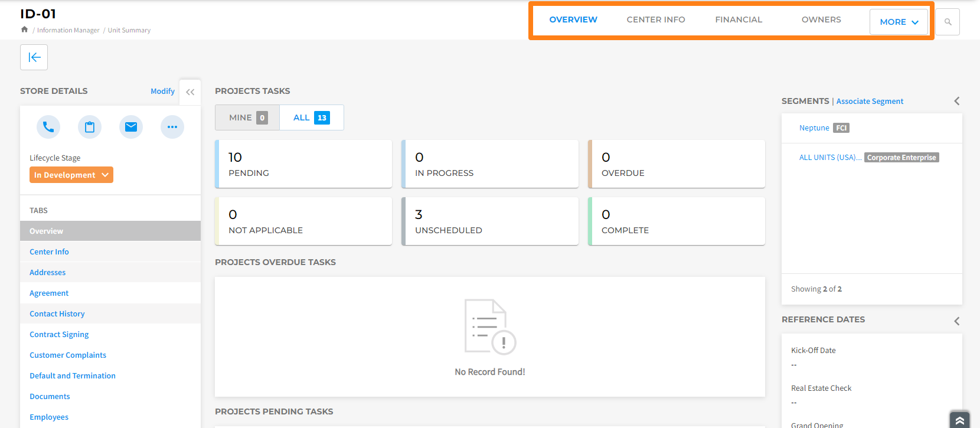Open the 10 PENDING tasks card
The height and width of the screenshot is (428, 980).
(x=303, y=164)
